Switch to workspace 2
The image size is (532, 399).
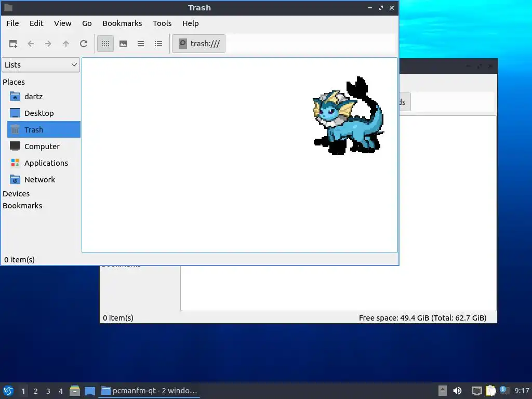[x=36, y=391]
